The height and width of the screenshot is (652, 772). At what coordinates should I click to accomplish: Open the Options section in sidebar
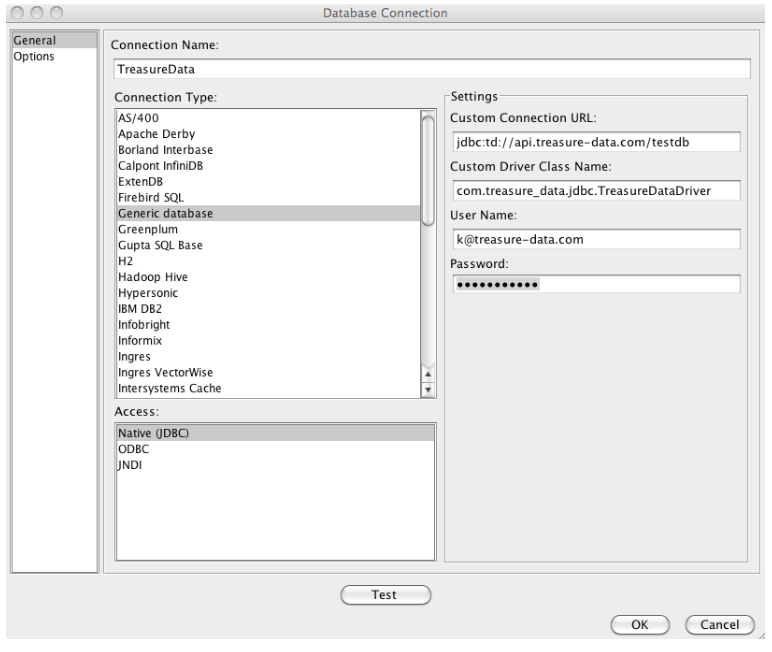[x=33, y=57]
